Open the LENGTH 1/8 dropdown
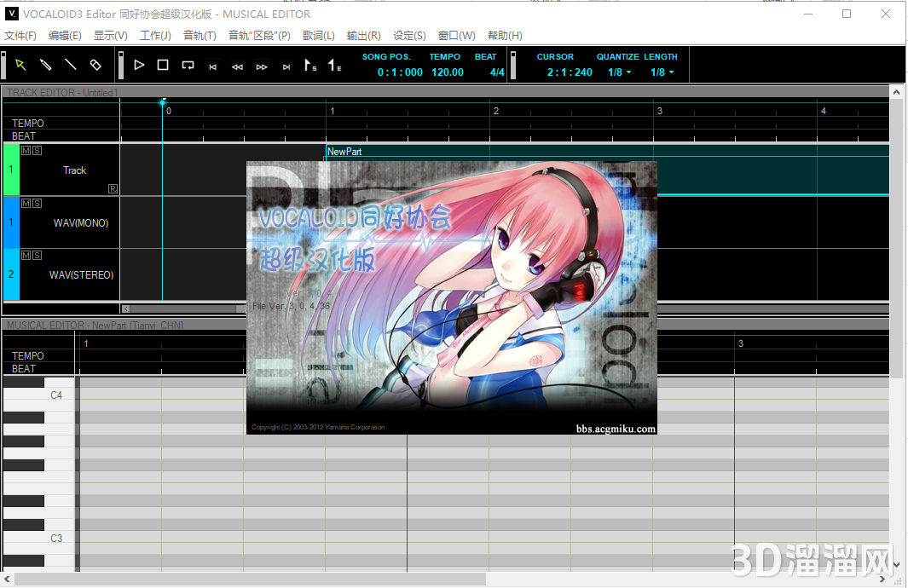Image resolution: width=908 pixels, height=588 pixels. tap(662, 72)
